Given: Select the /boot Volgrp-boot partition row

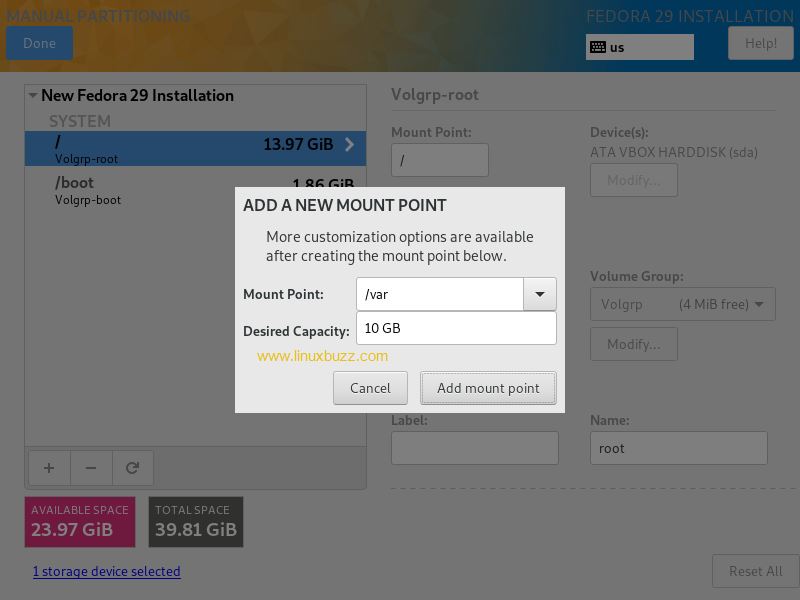Looking at the screenshot, I should (x=195, y=190).
